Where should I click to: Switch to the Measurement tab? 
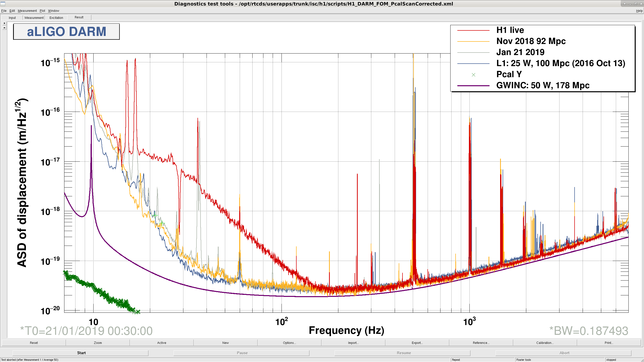[34, 18]
